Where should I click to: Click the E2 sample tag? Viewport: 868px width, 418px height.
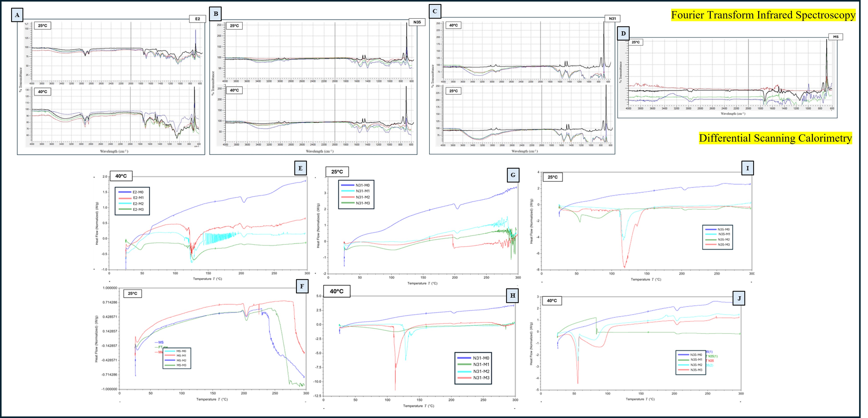click(x=198, y=19)
